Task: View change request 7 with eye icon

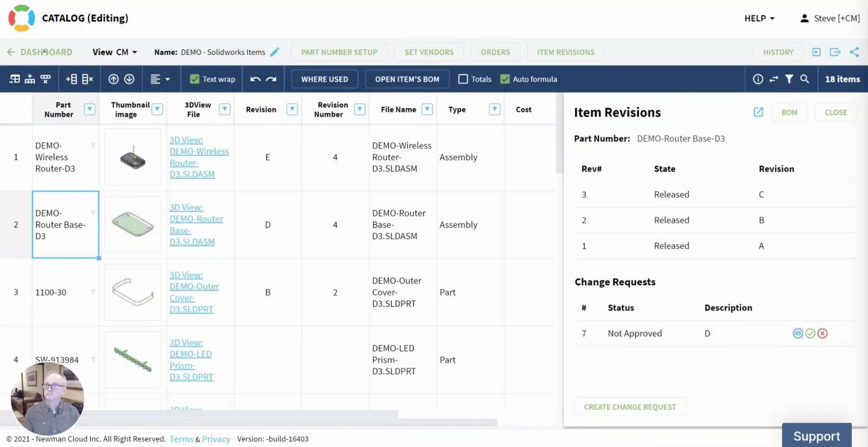Action: pos(798,333)
